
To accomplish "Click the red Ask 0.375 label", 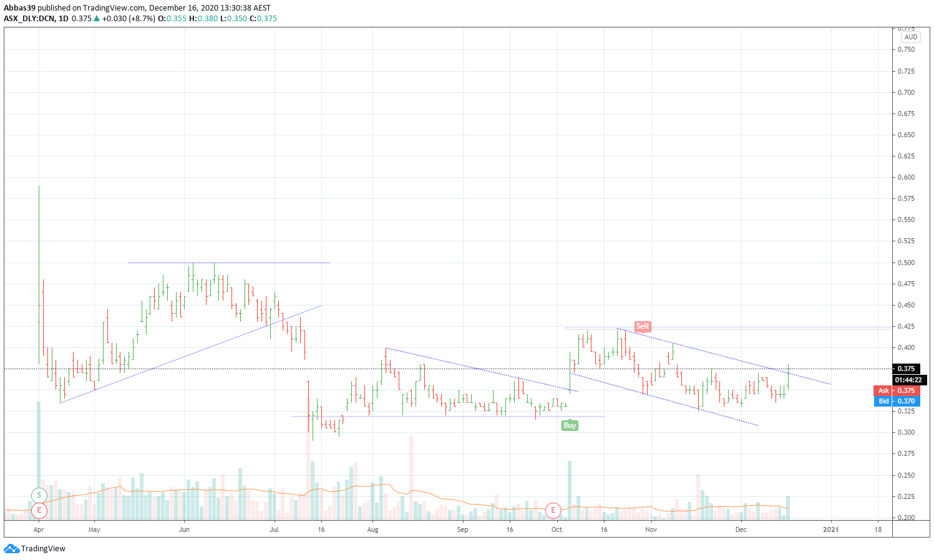I will 897,391.
